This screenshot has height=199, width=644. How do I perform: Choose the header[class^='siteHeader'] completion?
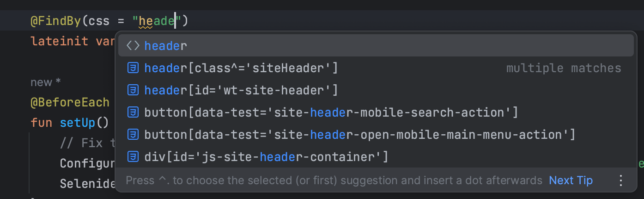[241, 68]
